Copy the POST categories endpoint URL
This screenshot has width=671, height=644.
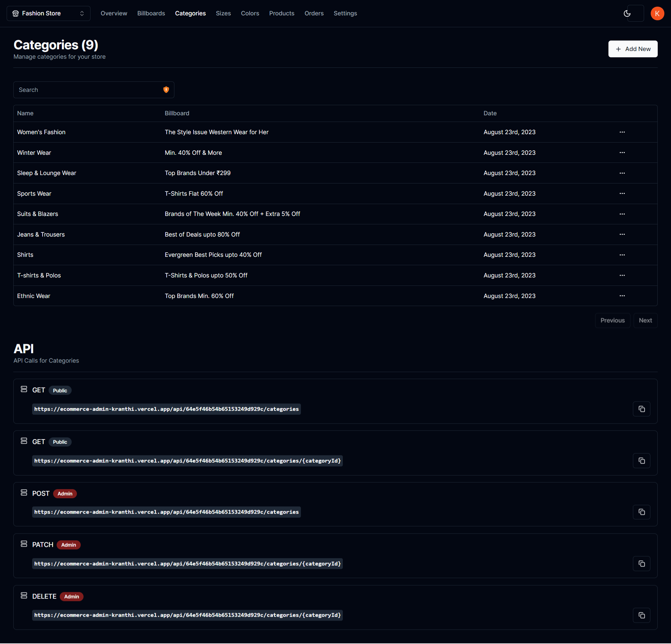[641, 512]
